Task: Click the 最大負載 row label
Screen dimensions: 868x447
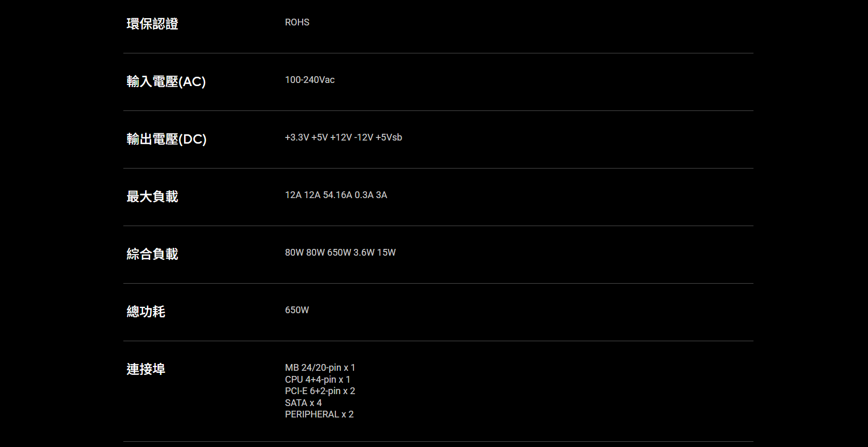Action: [152, 197]
